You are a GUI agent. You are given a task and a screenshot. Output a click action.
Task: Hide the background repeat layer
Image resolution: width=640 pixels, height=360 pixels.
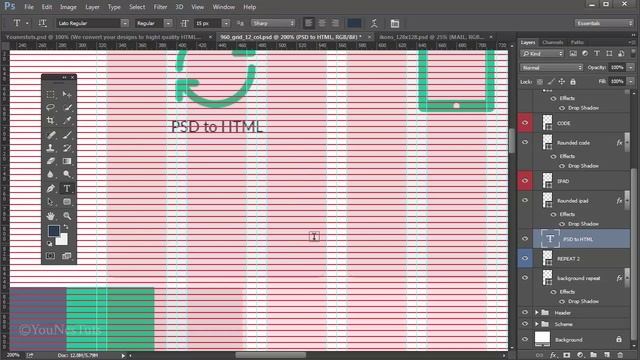pos(525,278)
